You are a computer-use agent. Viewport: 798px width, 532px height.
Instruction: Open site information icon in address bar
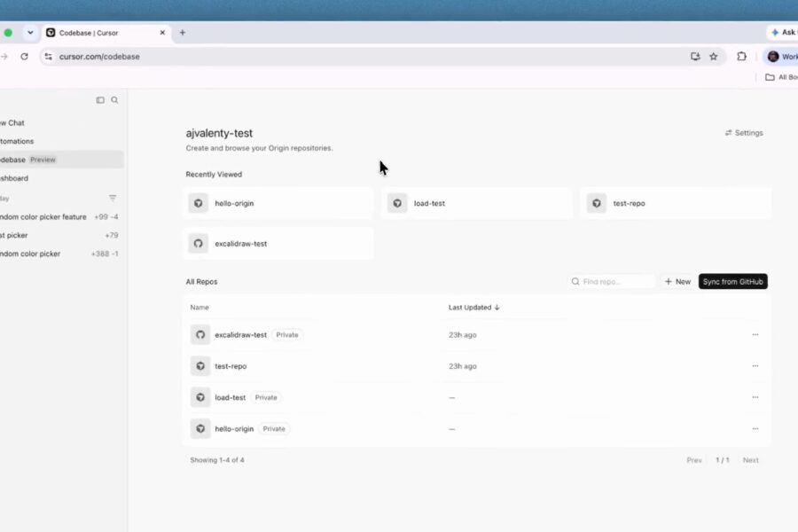point(49,57)
